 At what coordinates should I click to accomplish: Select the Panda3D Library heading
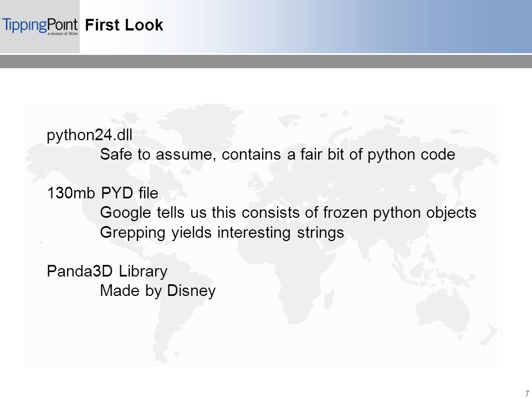(x=107, y=272)
